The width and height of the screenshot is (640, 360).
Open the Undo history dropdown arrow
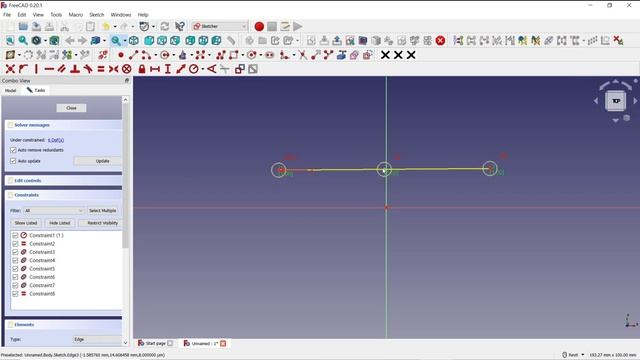115,27
